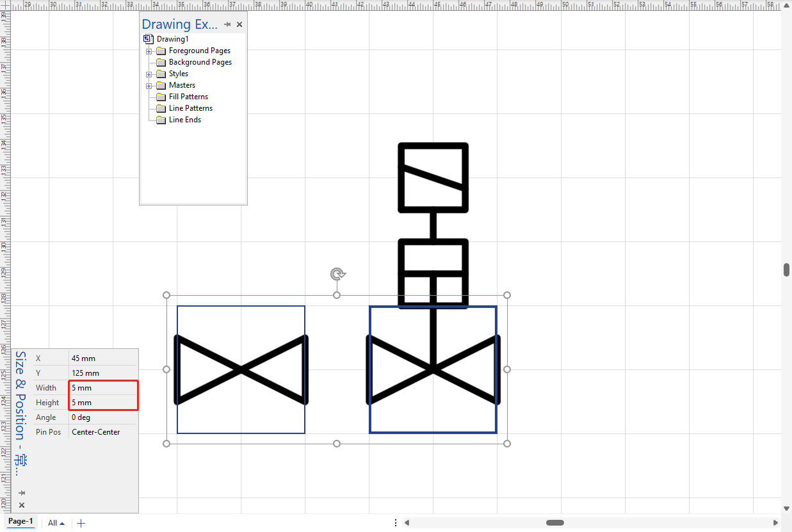Click the Width value field
The width and height of the screenshot is (792, 532).
[x=102, y=388]
